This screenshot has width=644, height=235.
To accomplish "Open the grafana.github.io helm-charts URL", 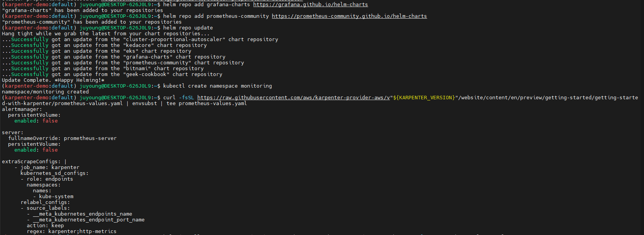I will click(310, 5).
